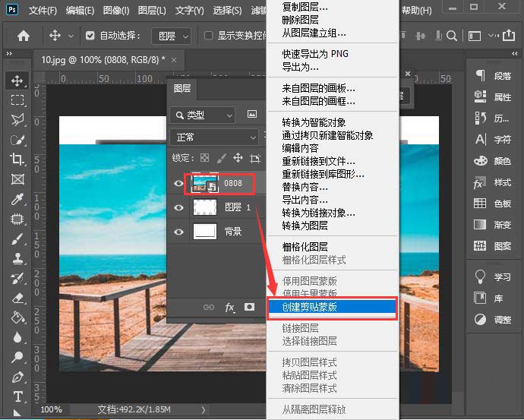
Task: Open the 颜色 panel
Action: (x=494, y=161)
